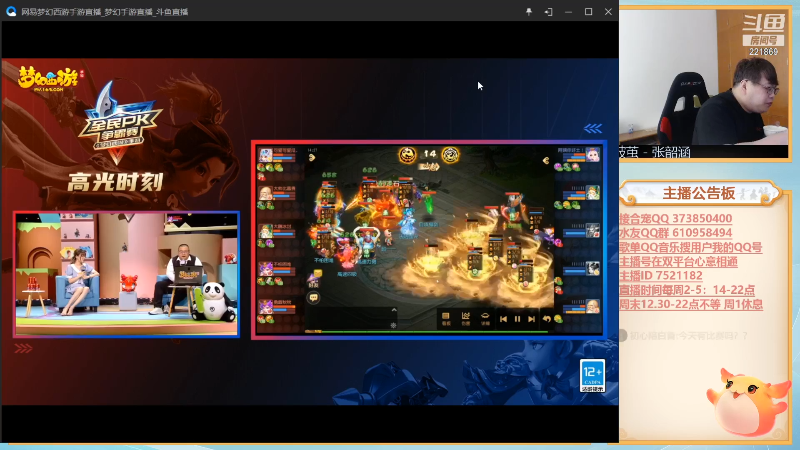
Task: Click the 全民PK tournament logo
Action: [x=119, y=122]
